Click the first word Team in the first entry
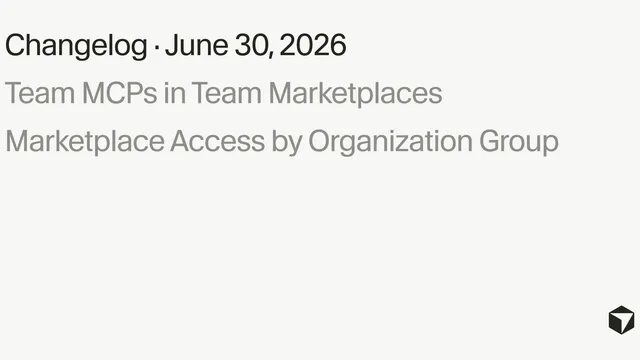Image resolution: width=640 pixels, height=360 pixels. click(x=40, y=93)
